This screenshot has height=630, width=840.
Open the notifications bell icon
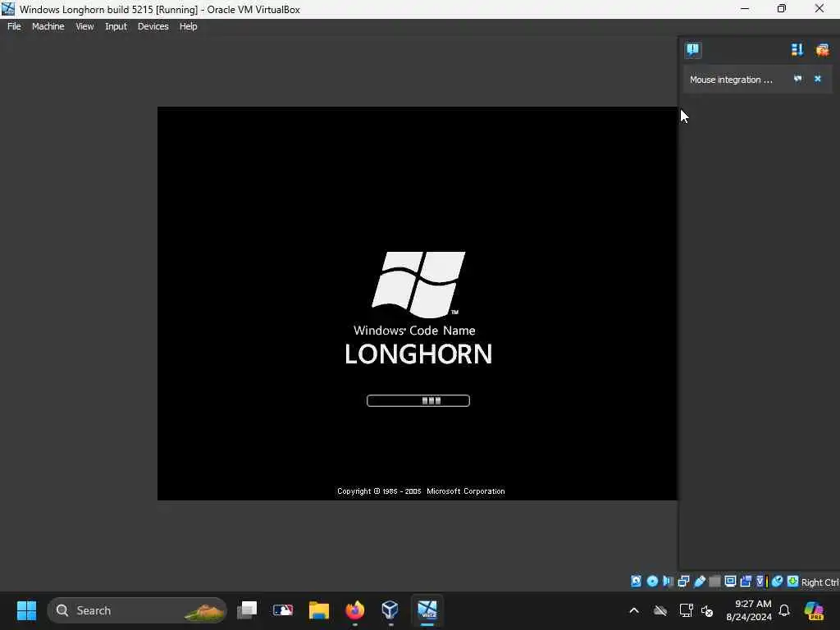coord(784,610)
